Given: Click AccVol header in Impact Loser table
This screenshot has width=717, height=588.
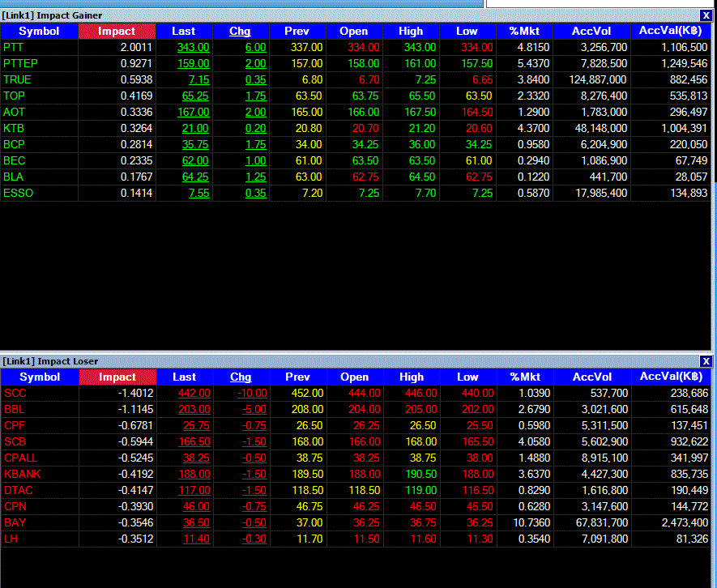Looking at the screenshot, I should tap(592, 377).
